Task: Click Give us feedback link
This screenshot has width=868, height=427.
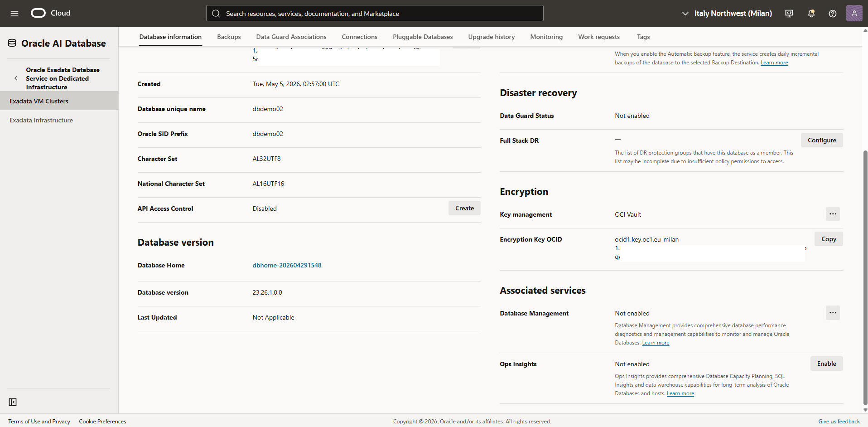Action: click(839, 422)
